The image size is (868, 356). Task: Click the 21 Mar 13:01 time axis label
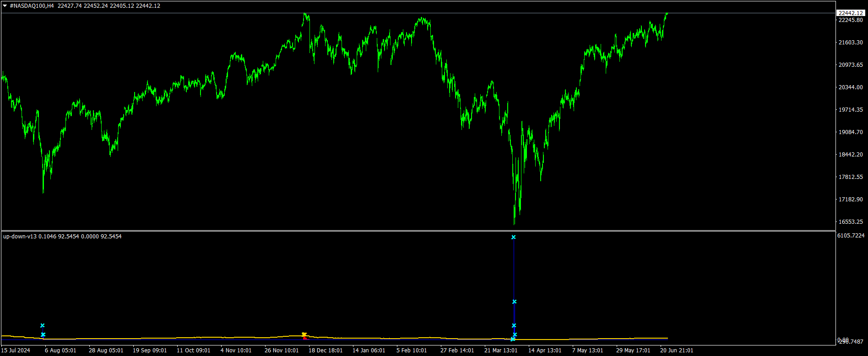(501, 351)
